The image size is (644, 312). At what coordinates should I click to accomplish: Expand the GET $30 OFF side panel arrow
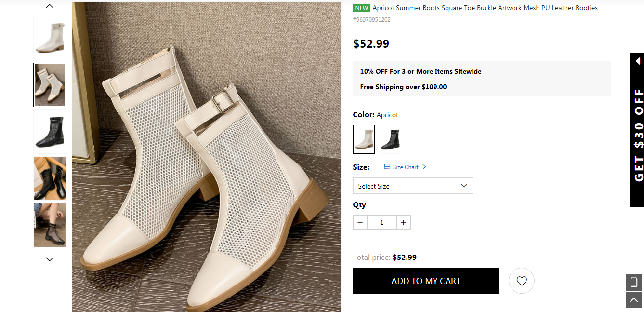[638, 61]
